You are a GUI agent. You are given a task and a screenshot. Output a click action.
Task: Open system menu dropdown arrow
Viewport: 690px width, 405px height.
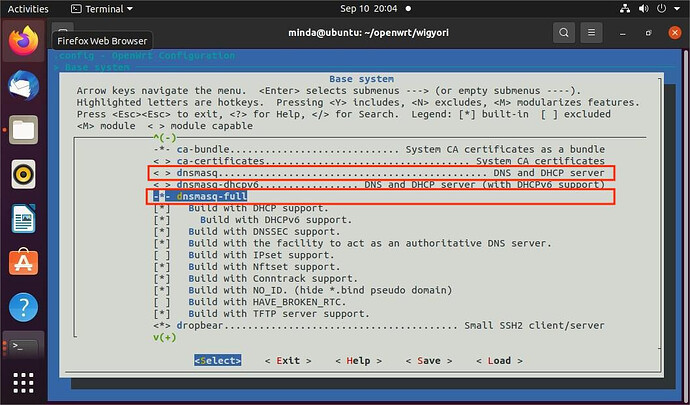tap(677, 9)
